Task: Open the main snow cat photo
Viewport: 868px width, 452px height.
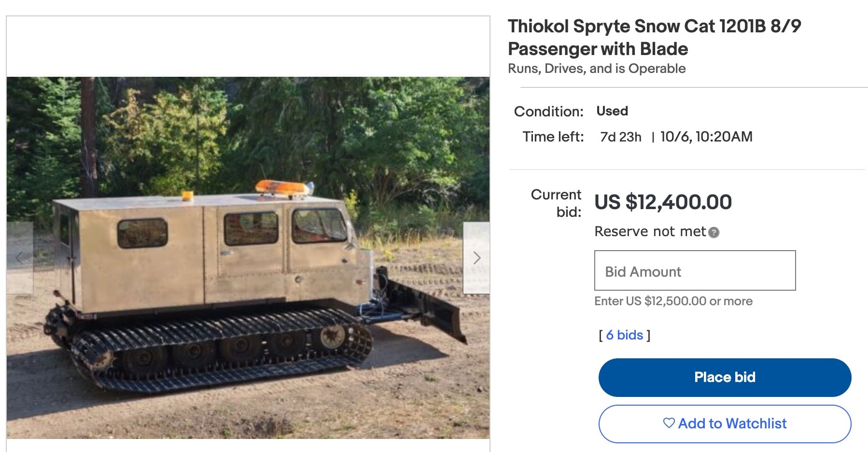Action: (248, 257)
